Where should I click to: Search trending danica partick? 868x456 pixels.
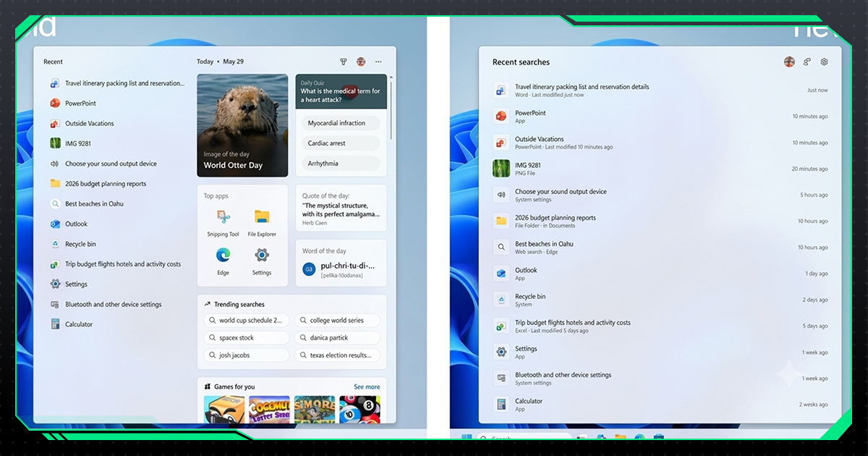337,338
